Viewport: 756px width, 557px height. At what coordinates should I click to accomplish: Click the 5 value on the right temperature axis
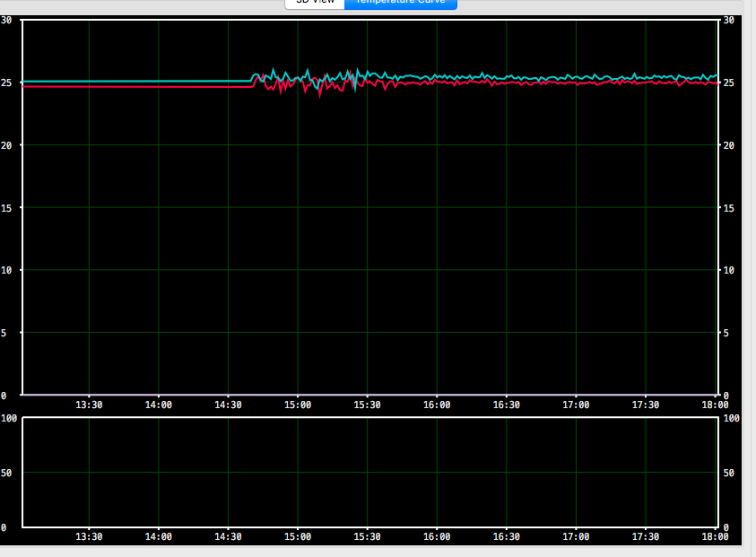[726, 333]
